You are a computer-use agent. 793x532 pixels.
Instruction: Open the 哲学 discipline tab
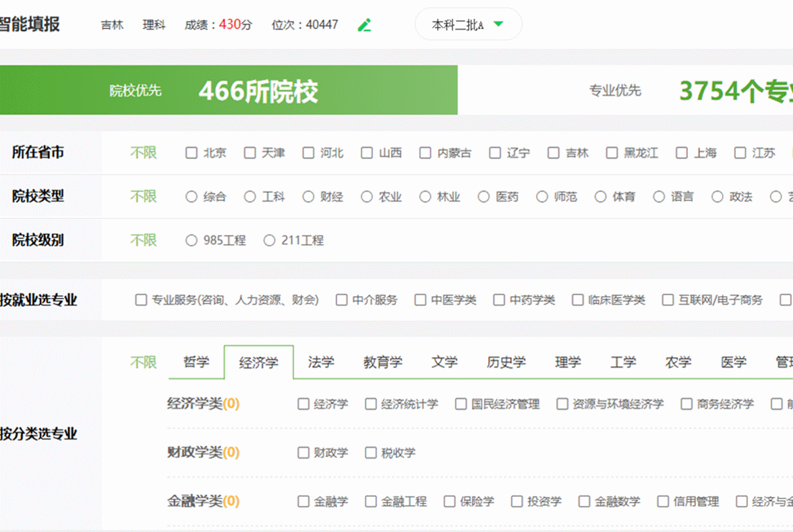coord(196,362)
